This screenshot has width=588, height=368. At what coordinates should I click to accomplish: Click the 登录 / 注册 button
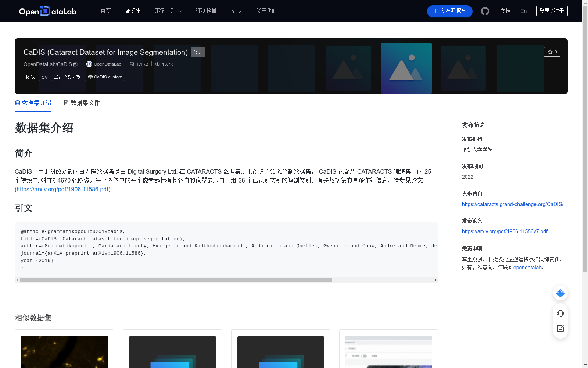point(552,11)
